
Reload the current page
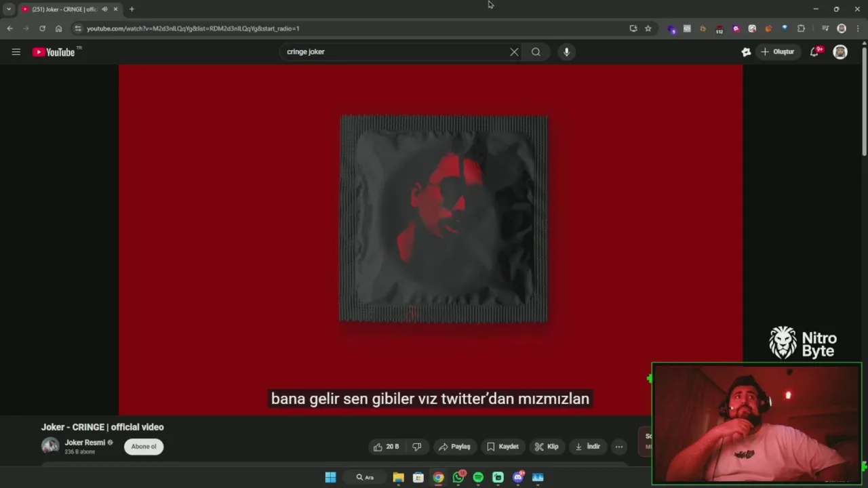coord(42,28)
